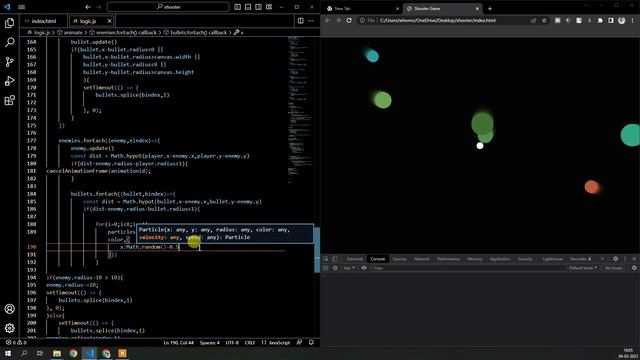Toggle Chrome side panel
The height and width of the screenshot is (360, 640).
pos(611,20)
